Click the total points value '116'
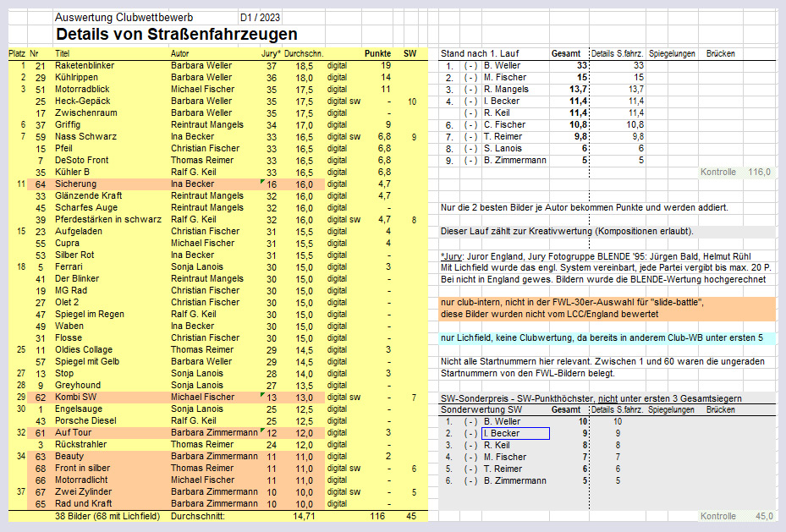This screenshot has height=532, width=786. (x=377, y=517)
